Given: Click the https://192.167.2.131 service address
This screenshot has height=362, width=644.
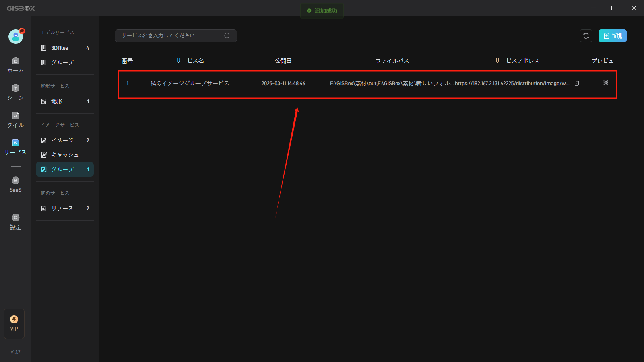Looking at the screenshot, I should (512, 83).
